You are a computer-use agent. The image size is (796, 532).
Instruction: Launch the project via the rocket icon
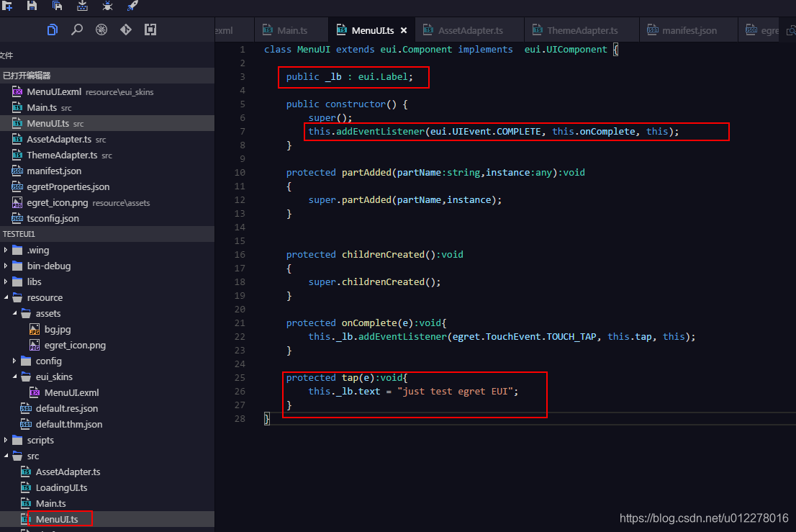tap(132, 6)
